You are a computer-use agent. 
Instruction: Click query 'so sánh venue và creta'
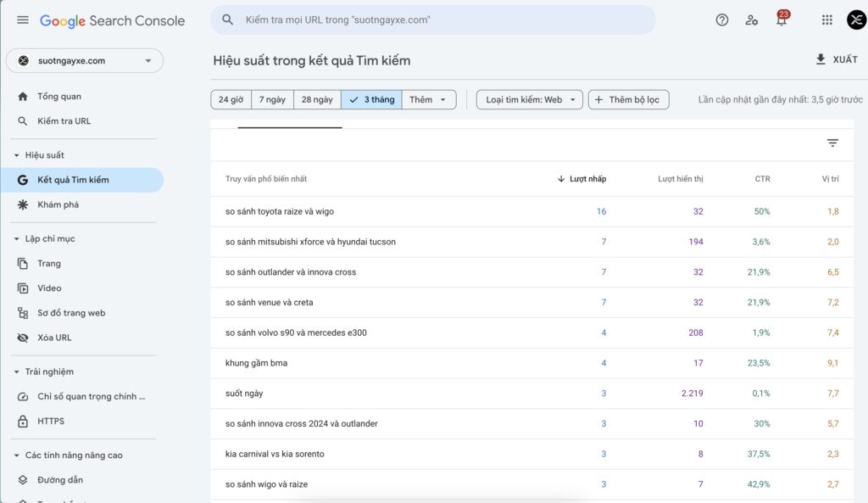[x=269, y=303]
